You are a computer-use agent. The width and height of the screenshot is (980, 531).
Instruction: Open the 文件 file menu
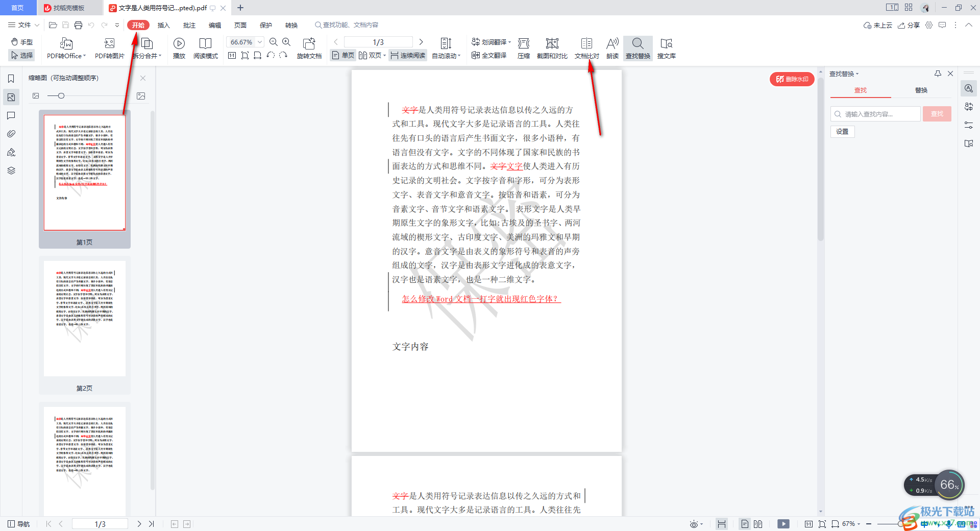pyautogui.click(x=23, y=25)
